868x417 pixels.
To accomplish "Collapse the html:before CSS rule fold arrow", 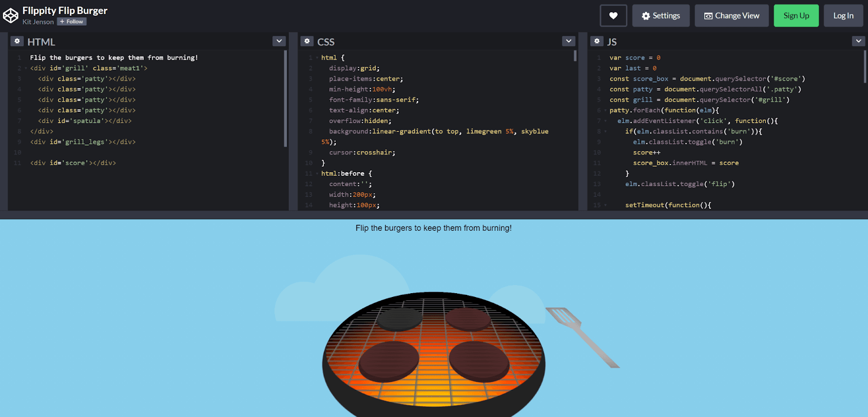I will [x=317, y=174].
